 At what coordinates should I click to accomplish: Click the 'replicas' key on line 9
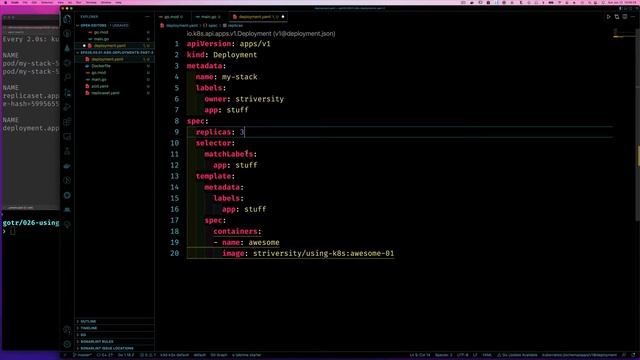213,132
